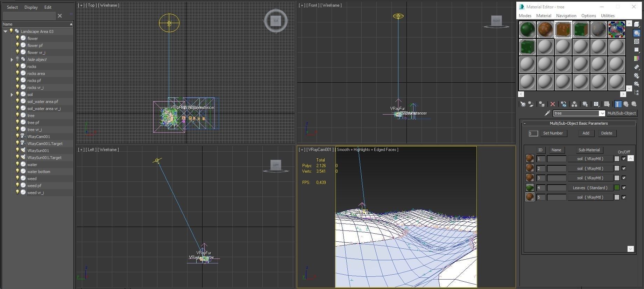Open the material name dropdown arrow
The image size is (644, 289).
pos(602,113)
